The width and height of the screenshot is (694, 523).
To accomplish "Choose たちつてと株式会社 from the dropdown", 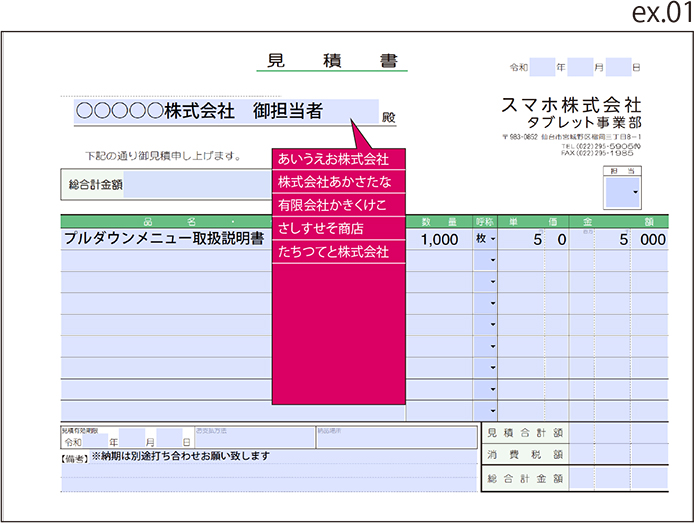I will (x=339, y=252).
